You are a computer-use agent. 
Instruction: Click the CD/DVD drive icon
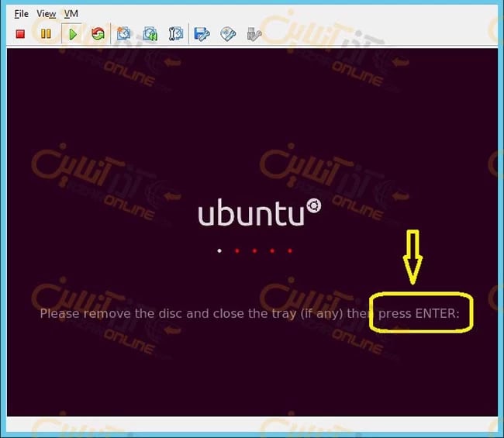point(228,34)
